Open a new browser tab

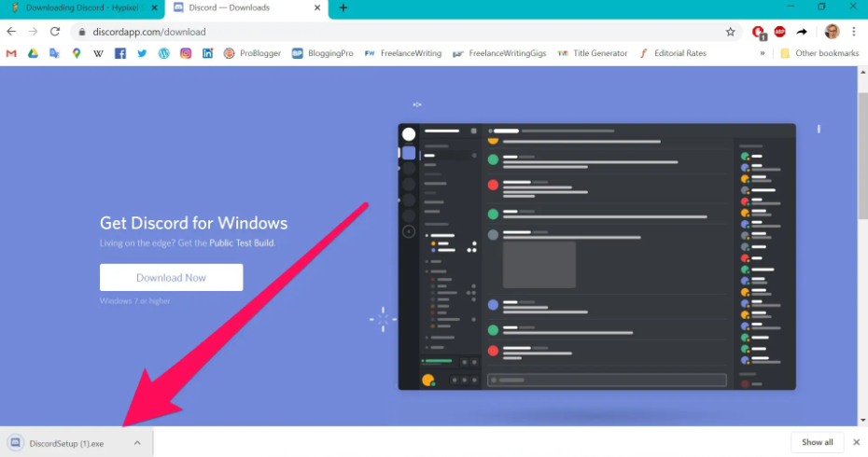[343, 7]
